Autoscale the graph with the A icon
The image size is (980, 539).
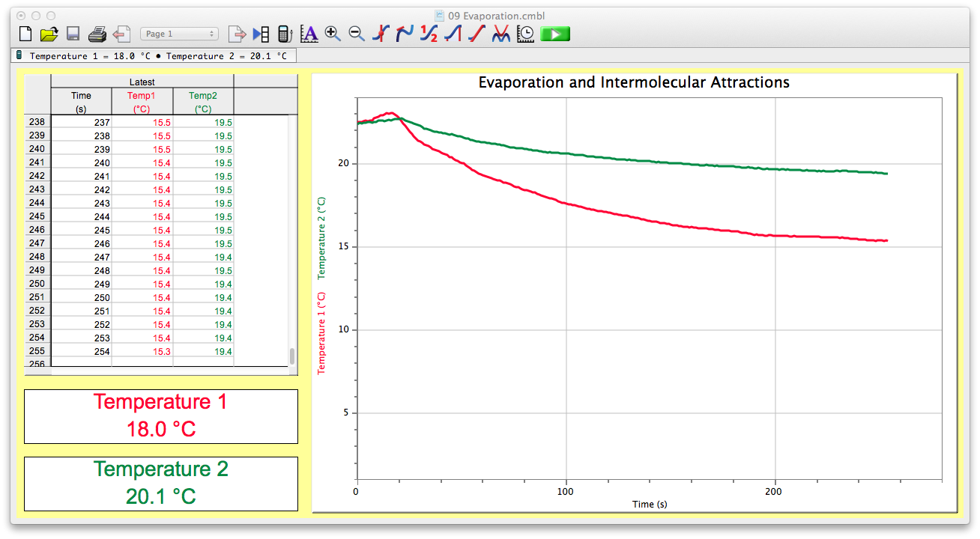pos(309,34)
